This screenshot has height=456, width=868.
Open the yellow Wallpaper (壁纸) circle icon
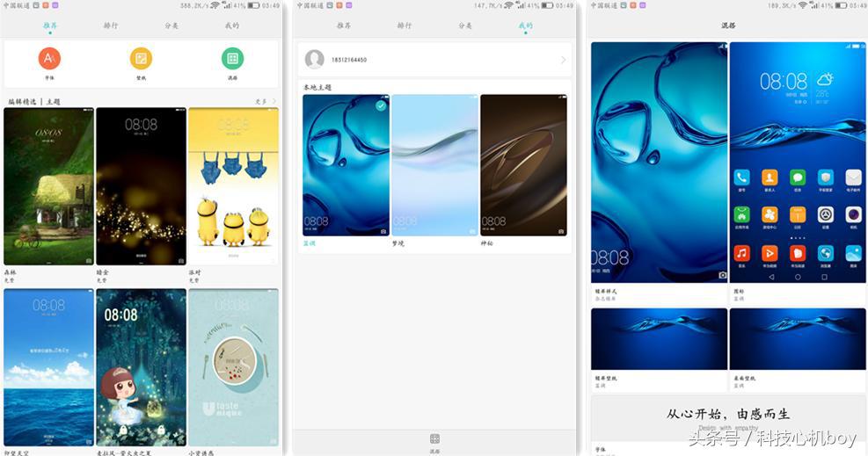tap(142, 58)
